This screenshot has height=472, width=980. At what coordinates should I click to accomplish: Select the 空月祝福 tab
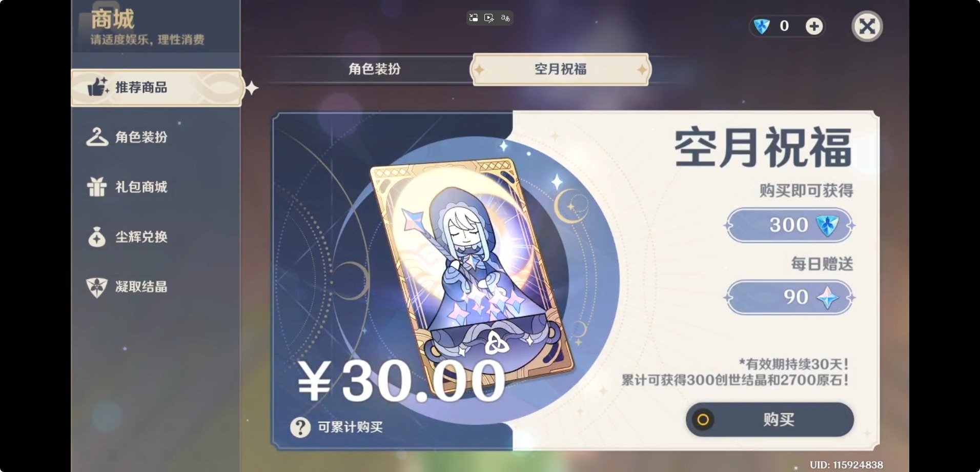coord(561,69)
